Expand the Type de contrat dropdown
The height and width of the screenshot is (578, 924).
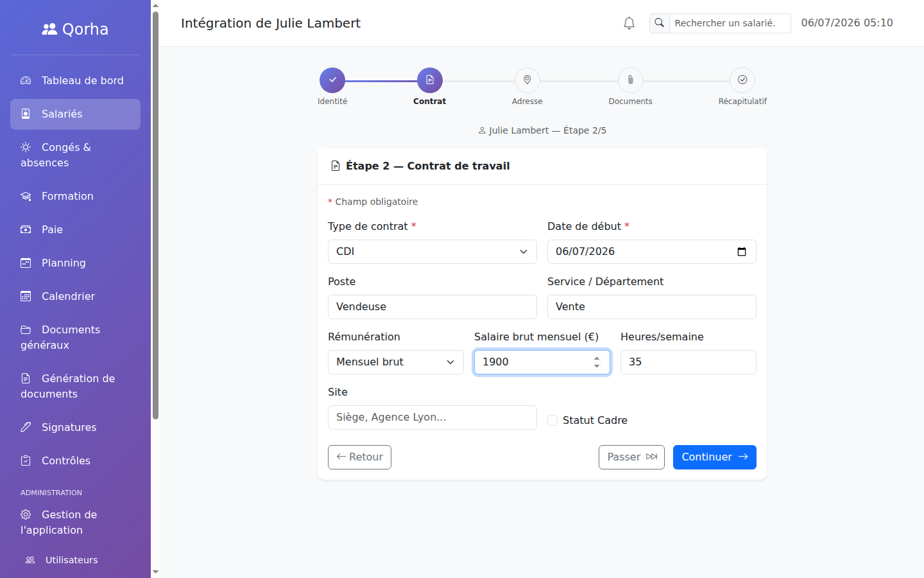432,252
